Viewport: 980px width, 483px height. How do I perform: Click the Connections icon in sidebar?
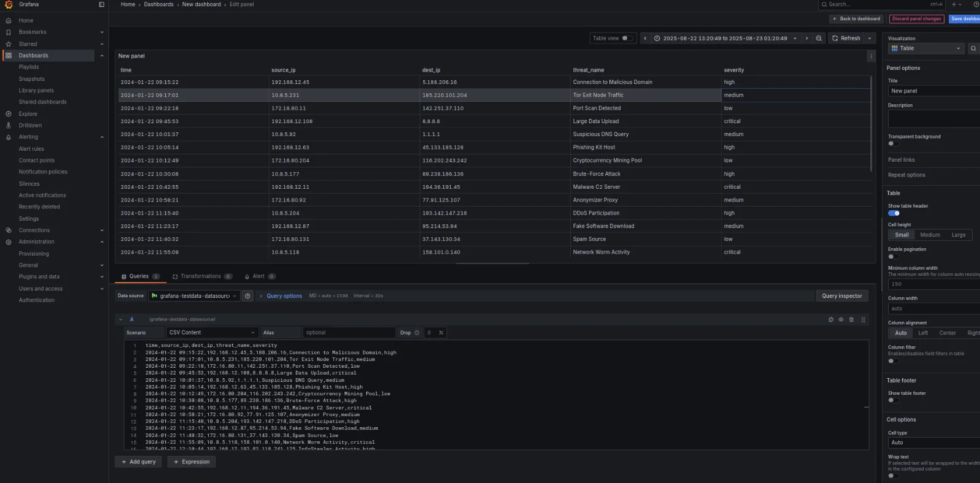(x=9, y=230)
